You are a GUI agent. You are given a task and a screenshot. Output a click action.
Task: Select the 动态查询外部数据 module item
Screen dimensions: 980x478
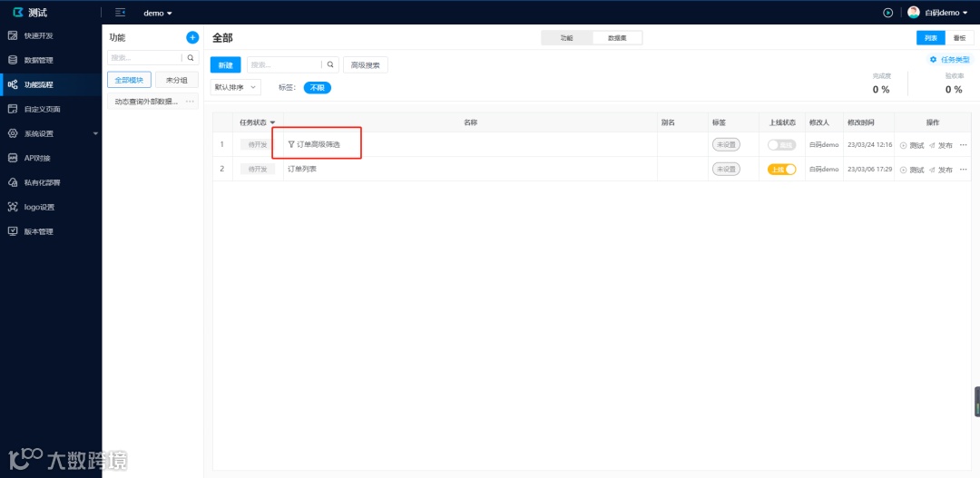tap(145, 102)
